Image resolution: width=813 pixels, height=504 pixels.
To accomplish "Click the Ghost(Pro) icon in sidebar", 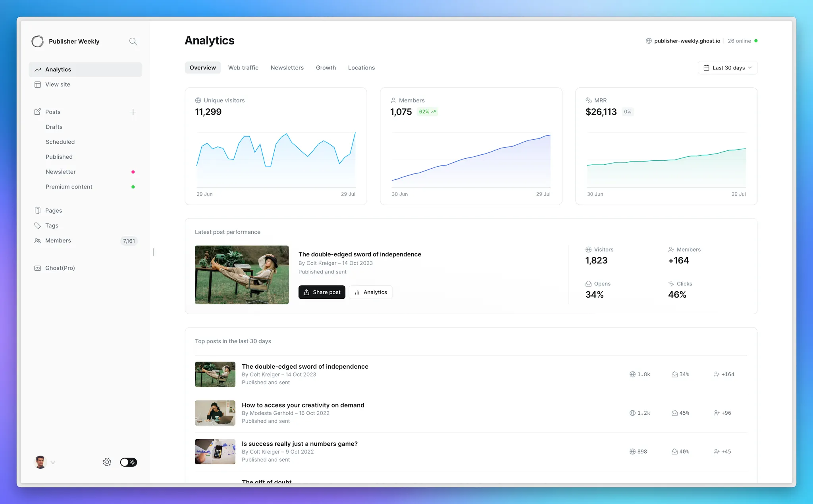I will 38,268.
